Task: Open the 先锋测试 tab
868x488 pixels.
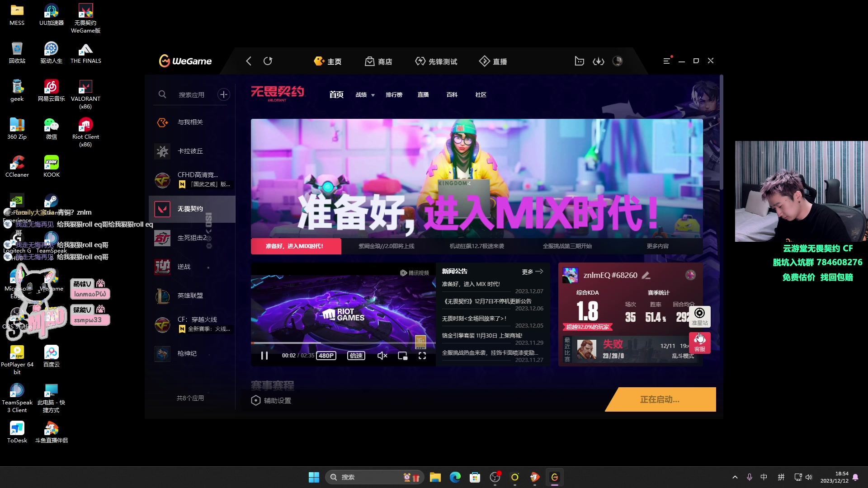Action: point(436,61)
